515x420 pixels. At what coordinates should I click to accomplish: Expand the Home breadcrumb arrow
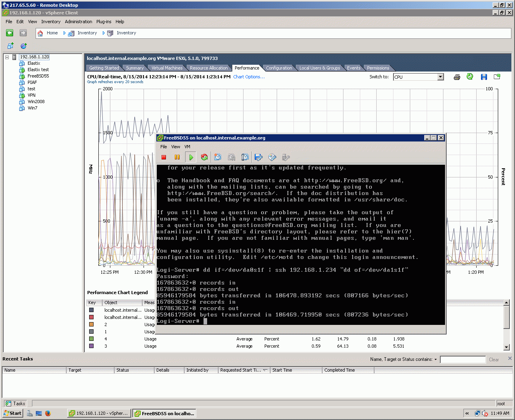coord(64,33)
